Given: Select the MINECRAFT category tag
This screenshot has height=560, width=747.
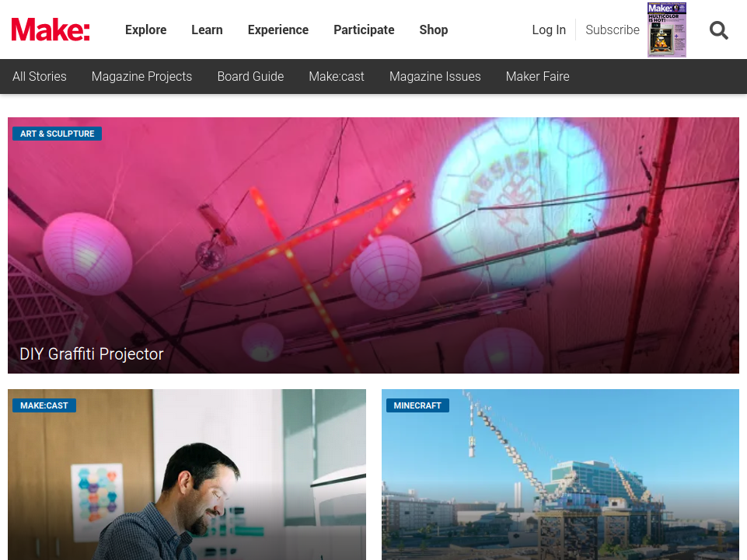Looking at the screenshot, I should (417, 405).
